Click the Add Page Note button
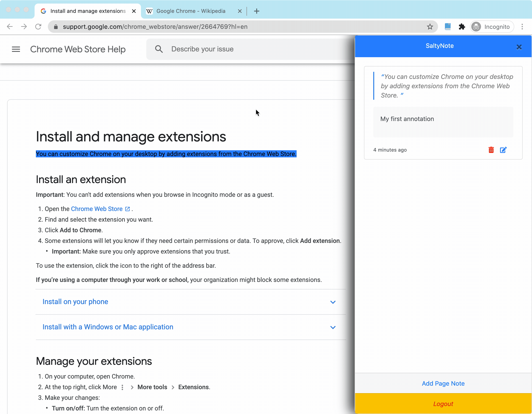Image resolution: width=532 pixels, height=414 pixels. pos(444,383)
